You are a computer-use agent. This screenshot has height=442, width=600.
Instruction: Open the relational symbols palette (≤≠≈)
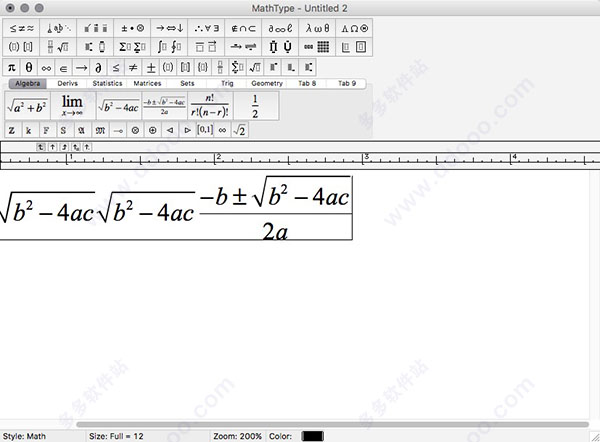pos(21,28)
